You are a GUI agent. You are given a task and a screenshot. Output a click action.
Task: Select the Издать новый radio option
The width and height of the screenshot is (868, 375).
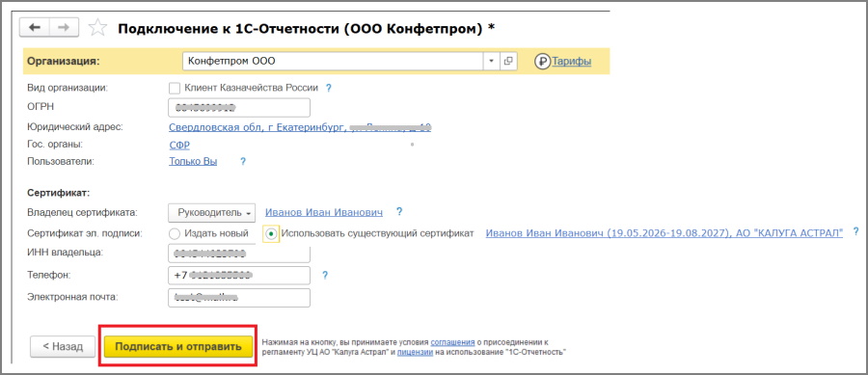tap(175, 233)
